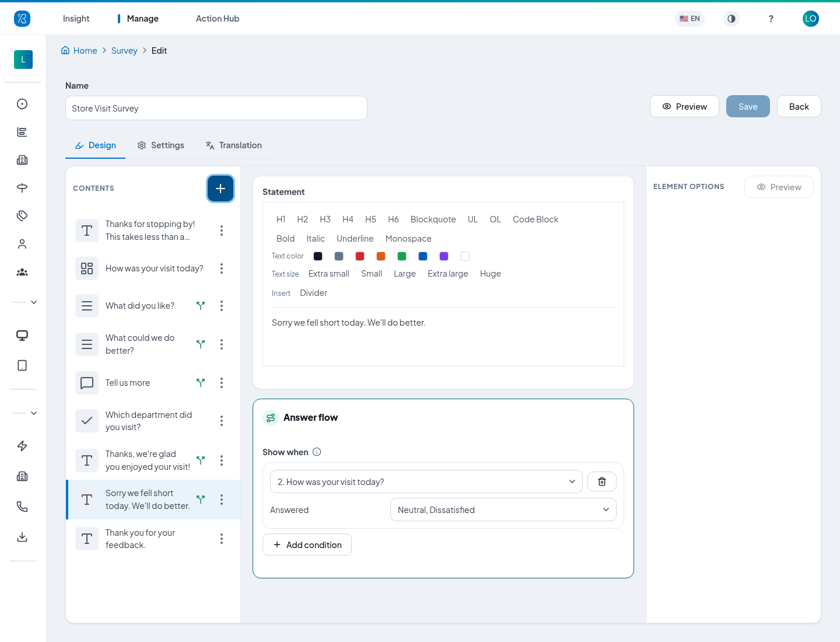Click the info icon next to Show when

point(317,452)
